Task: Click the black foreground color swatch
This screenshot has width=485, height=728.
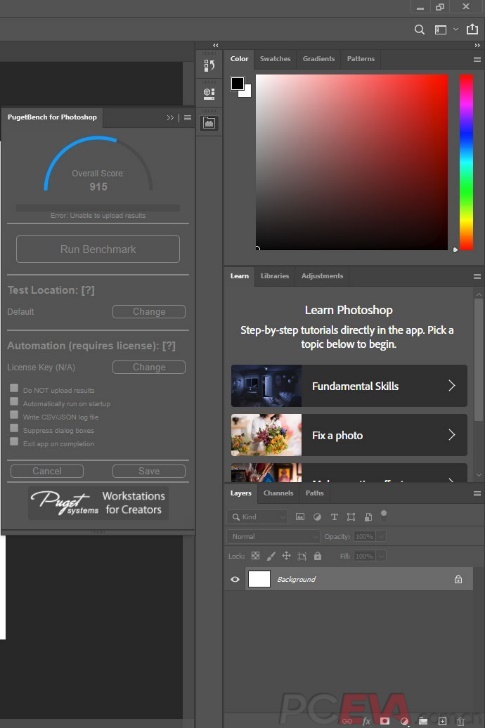Action: [x=237, y=84]
